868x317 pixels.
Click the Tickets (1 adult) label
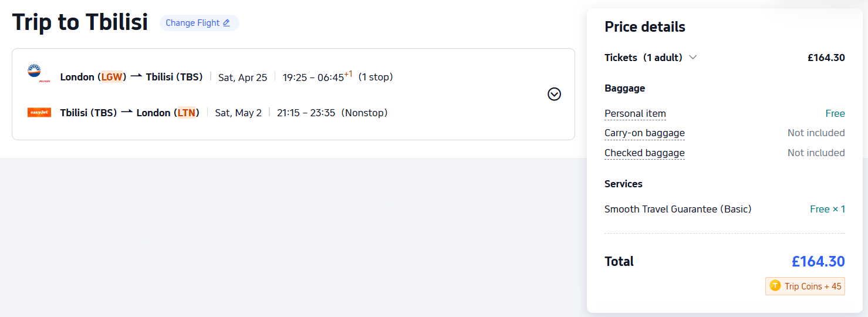coord(643,58)
